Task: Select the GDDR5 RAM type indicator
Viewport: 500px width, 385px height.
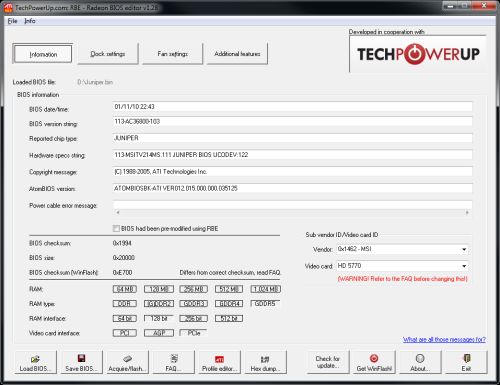Action: [265, 304]
